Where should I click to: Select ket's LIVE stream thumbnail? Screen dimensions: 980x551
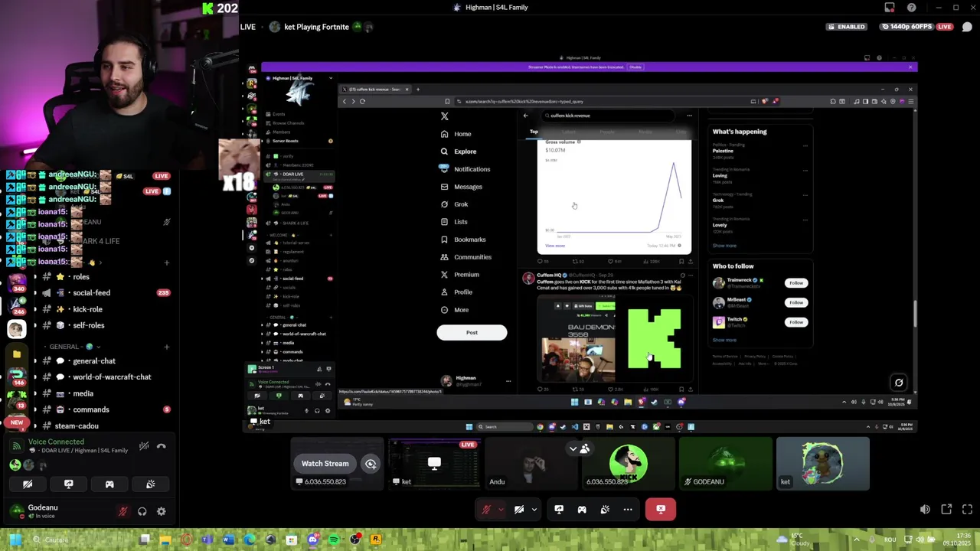coord(434,464)
